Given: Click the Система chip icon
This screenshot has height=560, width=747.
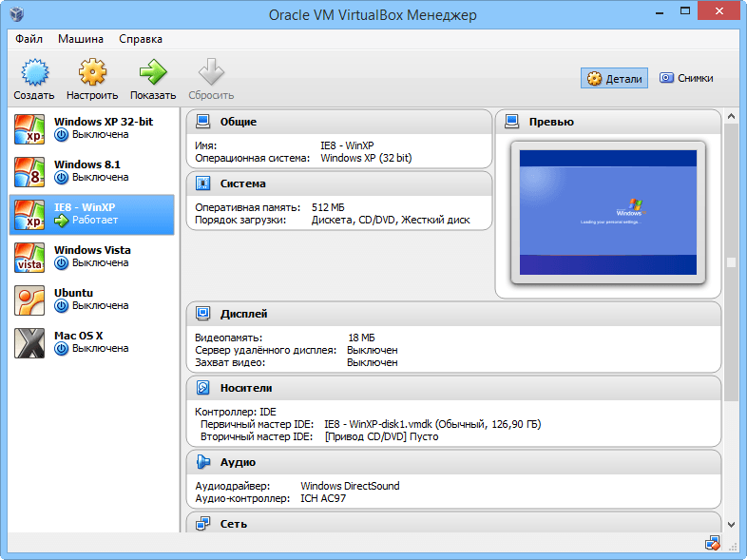Looking at the screenshot, I should 203,183.
